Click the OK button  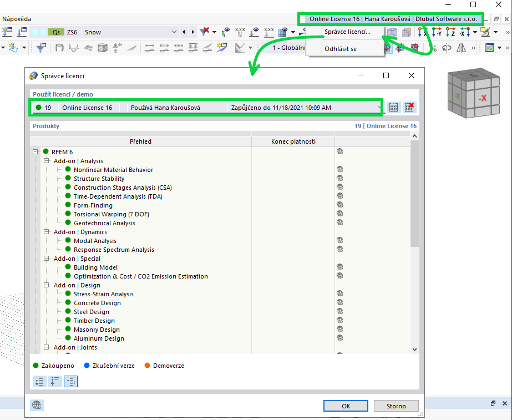346,406
